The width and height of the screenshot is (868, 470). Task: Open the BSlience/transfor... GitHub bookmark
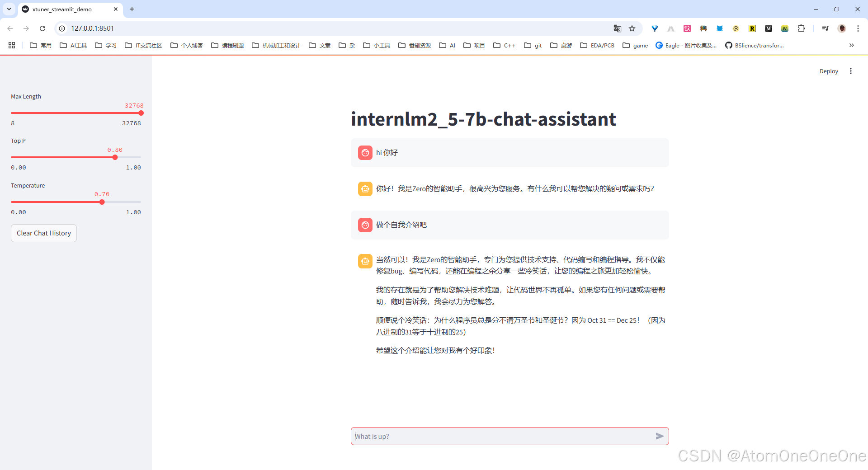click(755, 45)
